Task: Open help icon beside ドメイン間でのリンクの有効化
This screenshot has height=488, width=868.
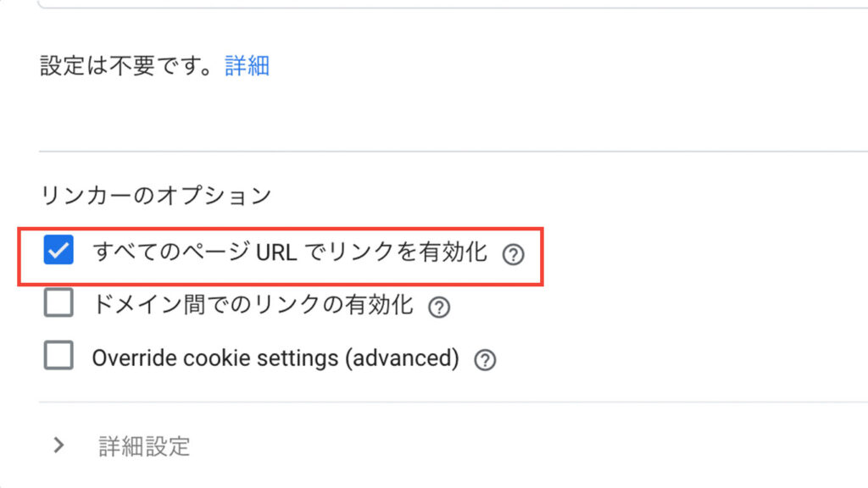Action: pos(439,307)
